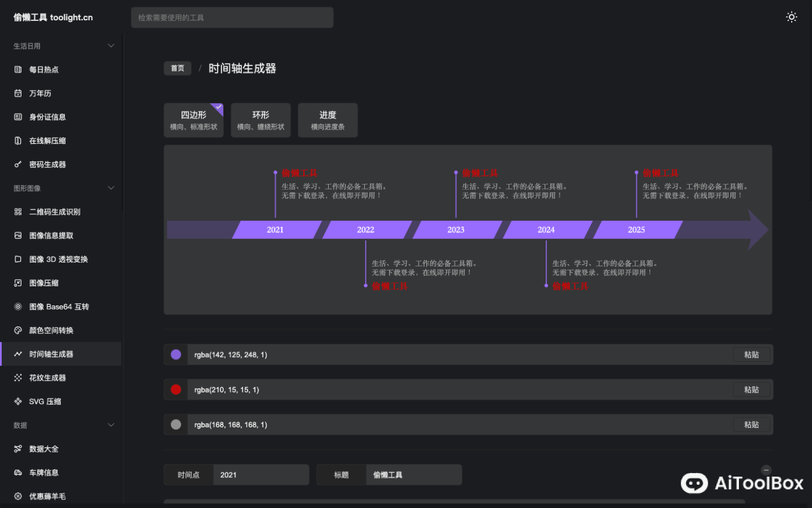Switch to the 环形 timeline style
Screen dimensions: 812x508
point(260,120)
